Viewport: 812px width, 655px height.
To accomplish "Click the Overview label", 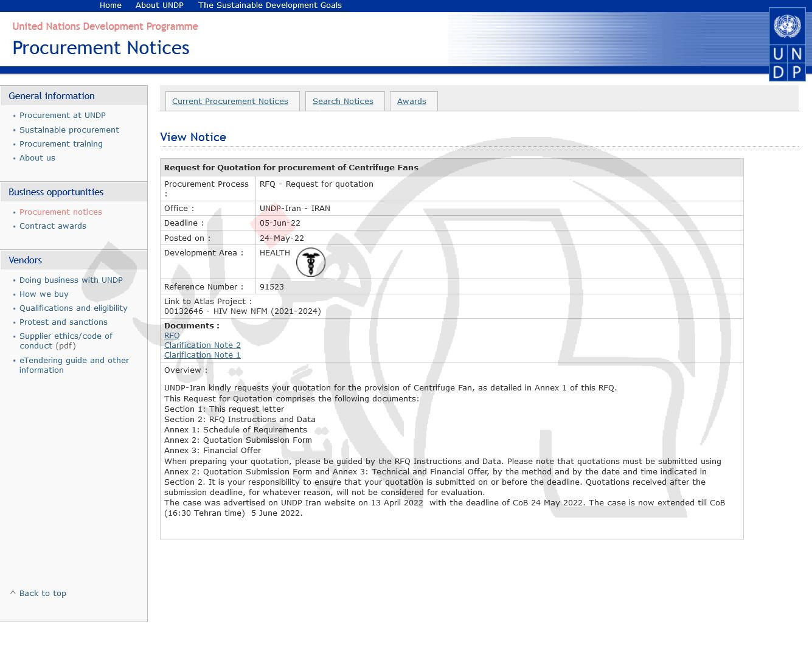I will pos(186,370).
